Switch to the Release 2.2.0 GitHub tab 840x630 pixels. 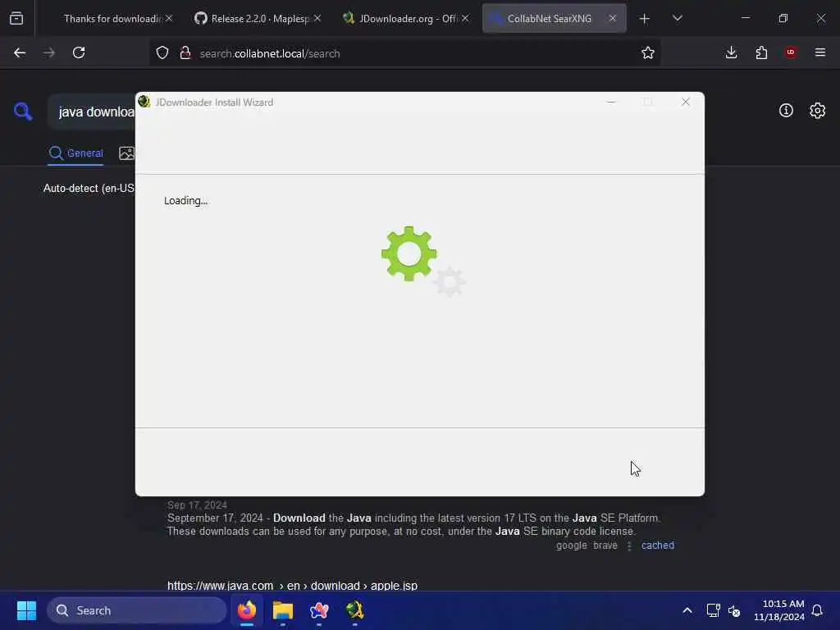point(258,18)
